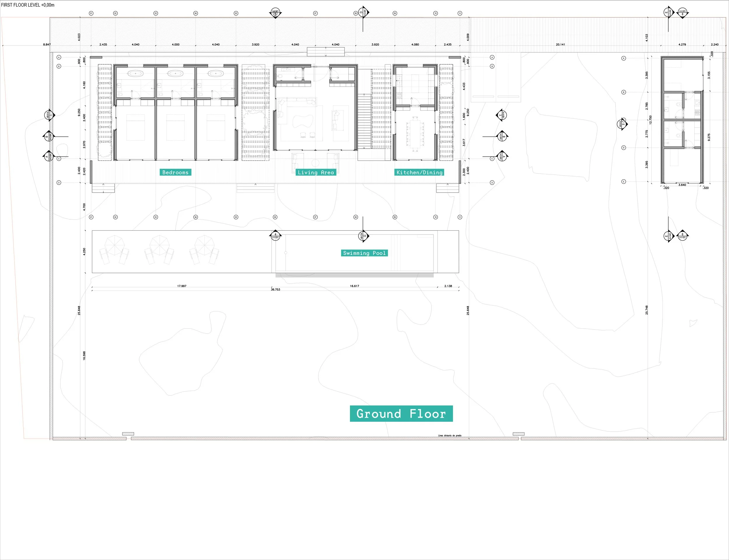
Task: Click section marker D above the swimming pool
Action: tap(363, 236)
